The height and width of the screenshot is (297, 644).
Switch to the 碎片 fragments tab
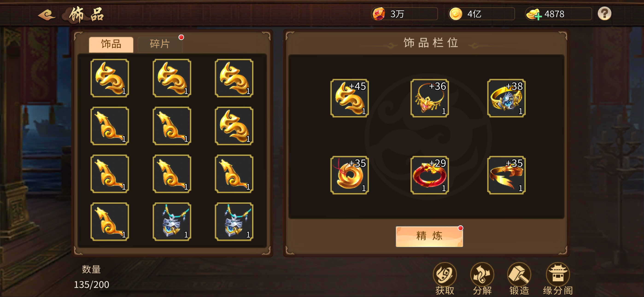point(160,44)
